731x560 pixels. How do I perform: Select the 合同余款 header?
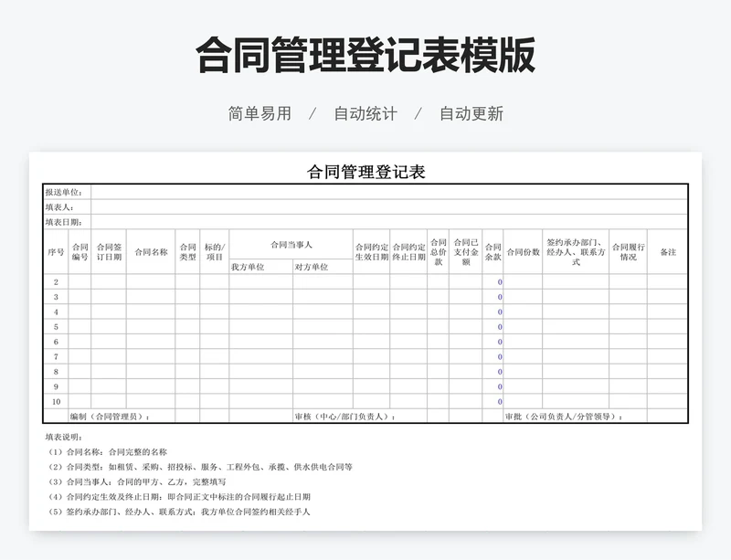(x=493, y=252)
